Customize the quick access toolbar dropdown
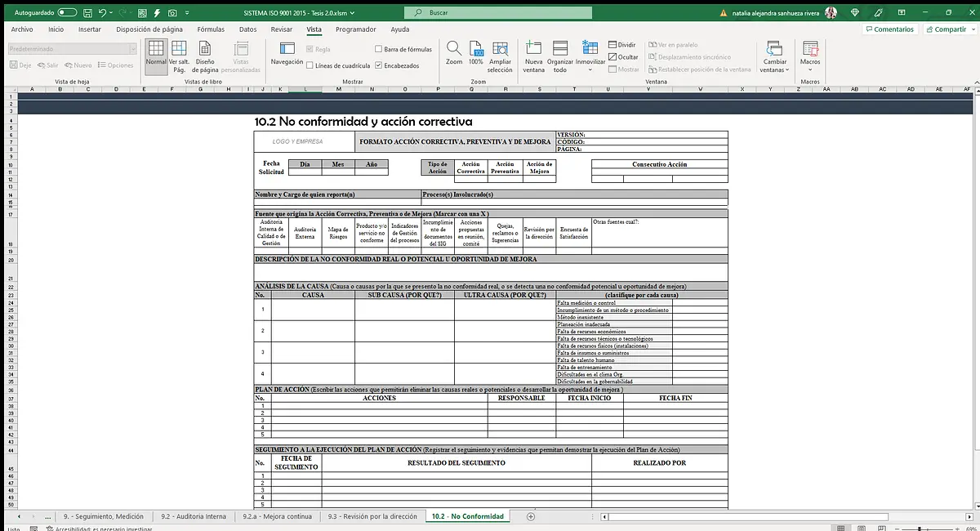980x531 pixels. coord(185,13)
